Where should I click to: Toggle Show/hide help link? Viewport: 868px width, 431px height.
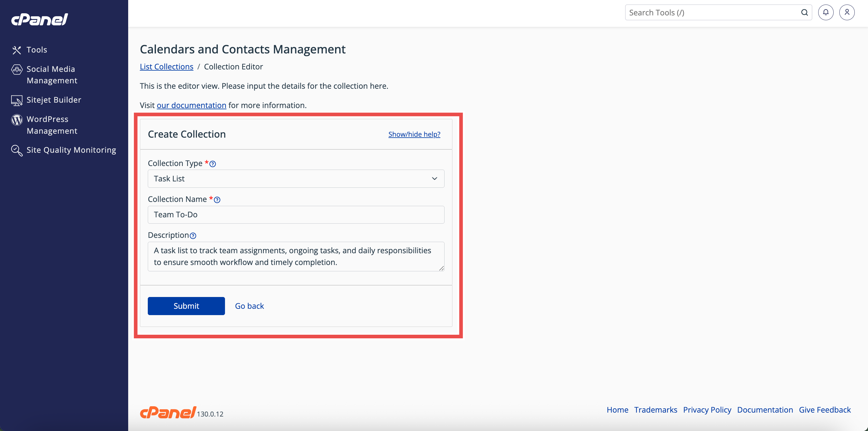(414, 134)
